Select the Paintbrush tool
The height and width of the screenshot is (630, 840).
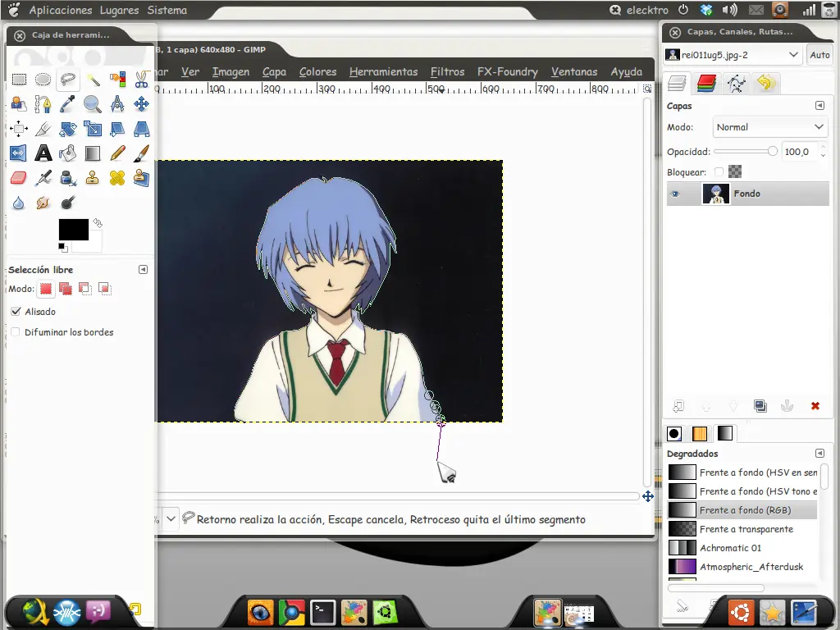(141, 153)
